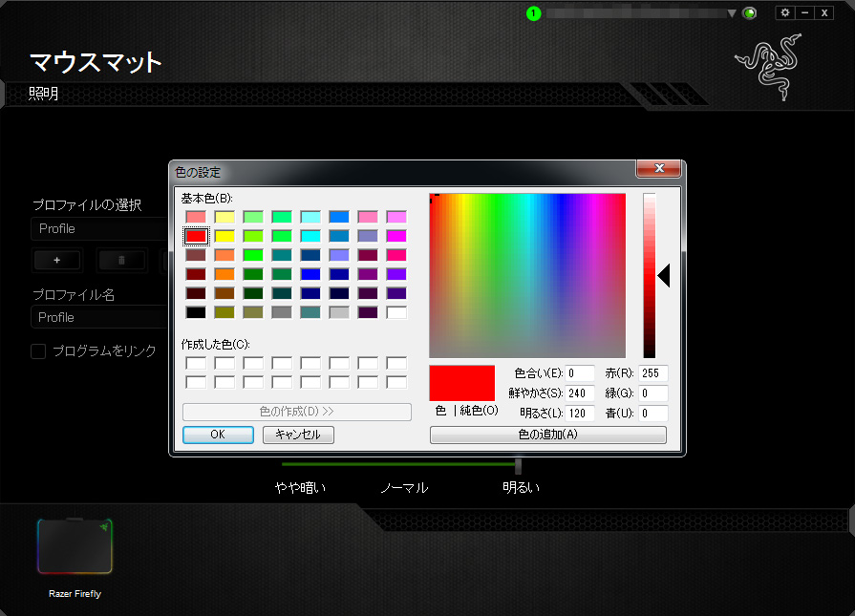The height and width of the screenshot is (616, 855).
Task: Click the green number 1 notification badge
Action: [x=533, y=13]
